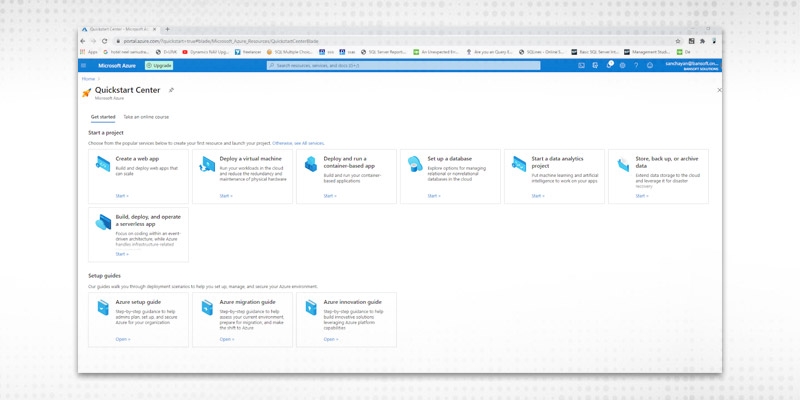Click the Create a web app icon
This screenshot has height=400, width=800.
pyautogui.click(x=103, y=164)
